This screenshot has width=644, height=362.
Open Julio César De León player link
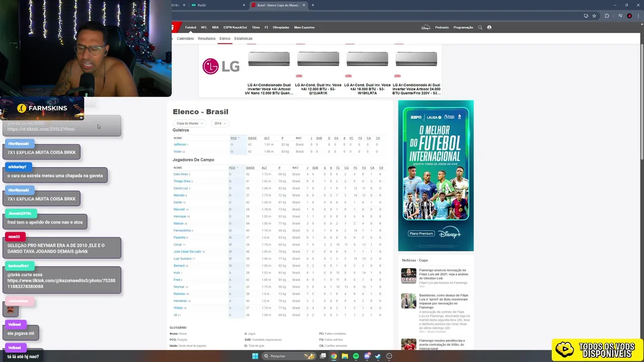click(x=187, y=251)
